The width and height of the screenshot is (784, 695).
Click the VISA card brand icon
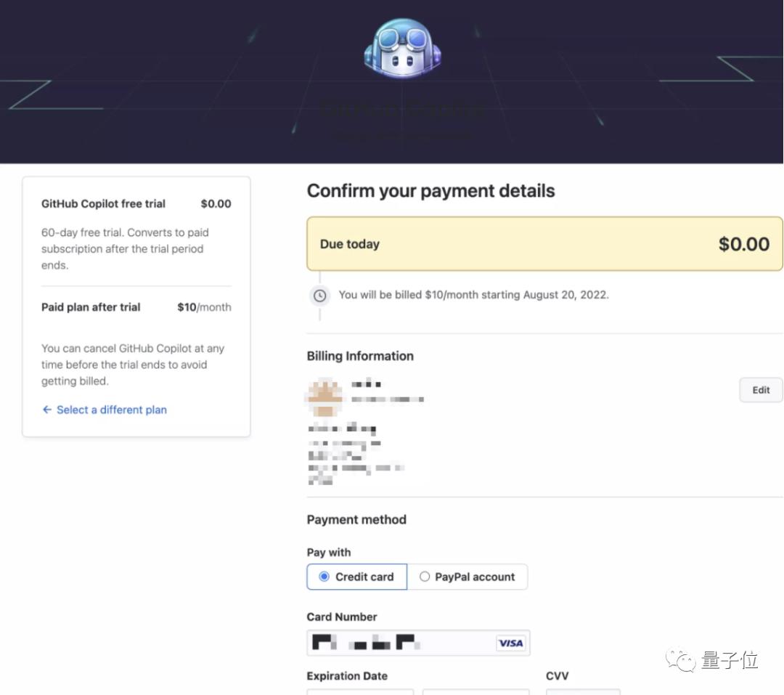pos(510,643)
